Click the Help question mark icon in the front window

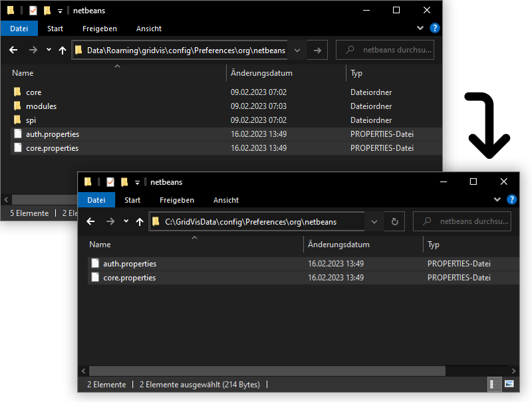pyautogui.click(x=511, y=199)
